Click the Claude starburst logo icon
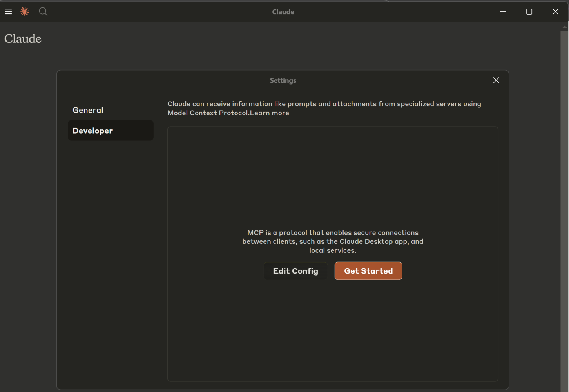569x392 pixels. pos(25,12)
